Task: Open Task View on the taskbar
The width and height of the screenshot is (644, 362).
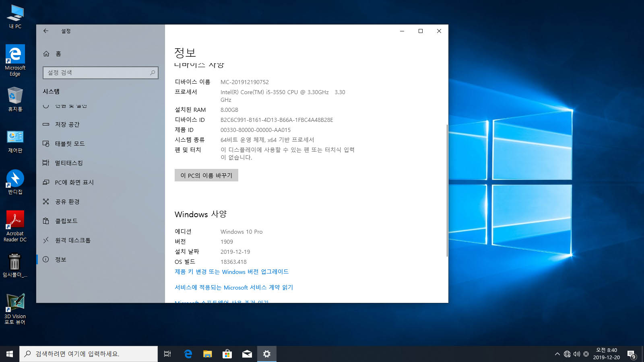Action: pyautogui.click(x=167, y=354)
